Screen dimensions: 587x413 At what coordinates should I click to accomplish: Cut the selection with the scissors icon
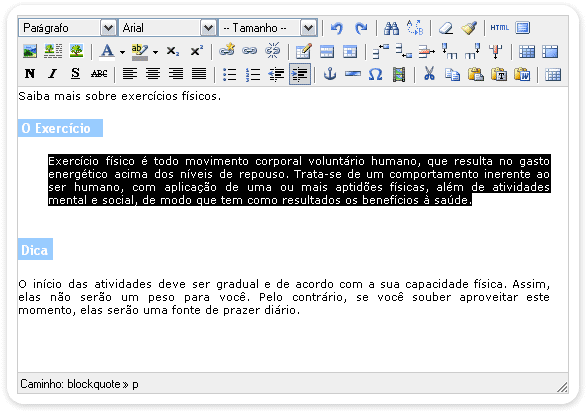coord(429,74)
